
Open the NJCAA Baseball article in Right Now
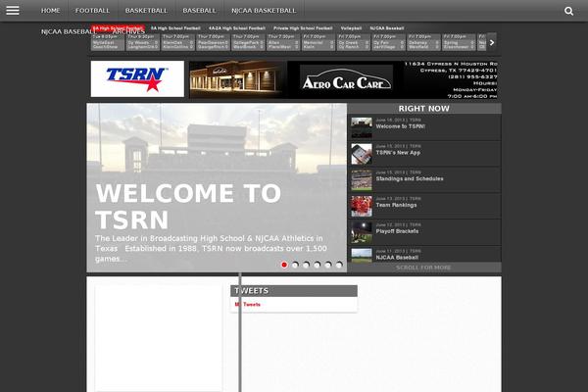(397, 258)
